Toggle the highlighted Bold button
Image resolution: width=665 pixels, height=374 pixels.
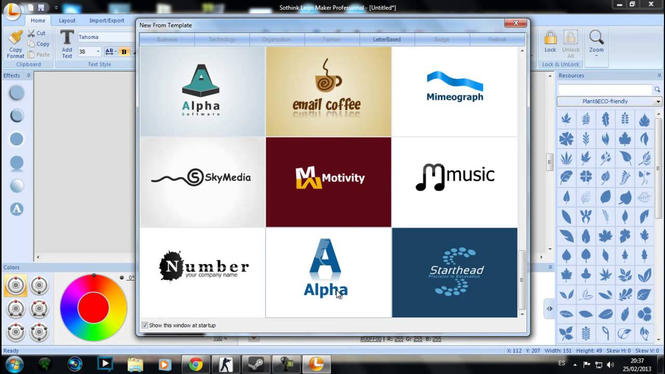[124, 52]
